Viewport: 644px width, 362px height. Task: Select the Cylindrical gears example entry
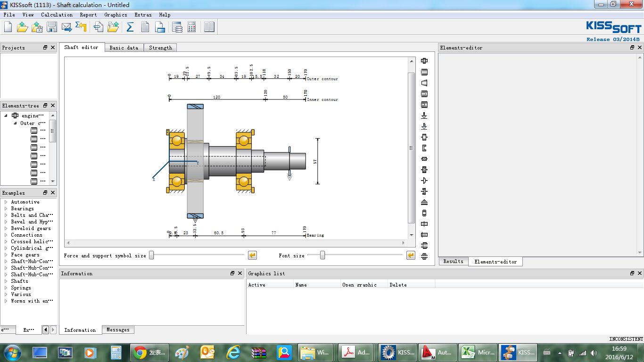pyautogui.click(x=32, y=248)
